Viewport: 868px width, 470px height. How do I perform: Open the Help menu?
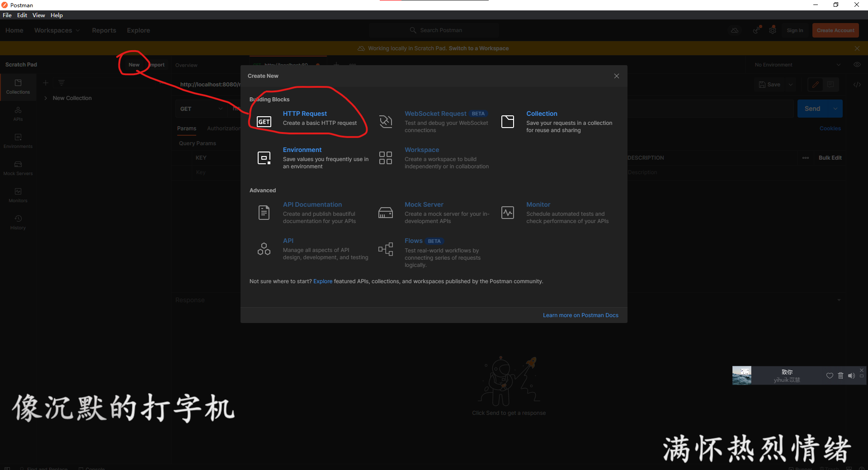(x=57, y=15)
